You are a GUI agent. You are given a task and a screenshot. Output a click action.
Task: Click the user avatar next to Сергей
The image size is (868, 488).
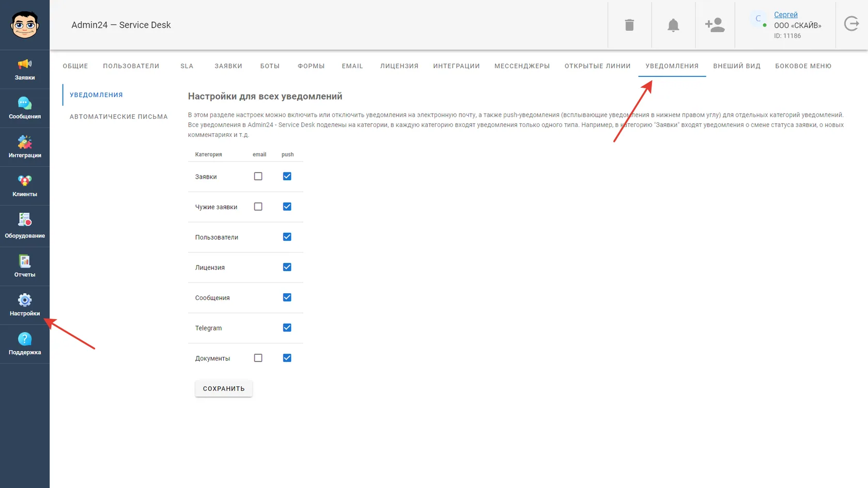(758, 19)
